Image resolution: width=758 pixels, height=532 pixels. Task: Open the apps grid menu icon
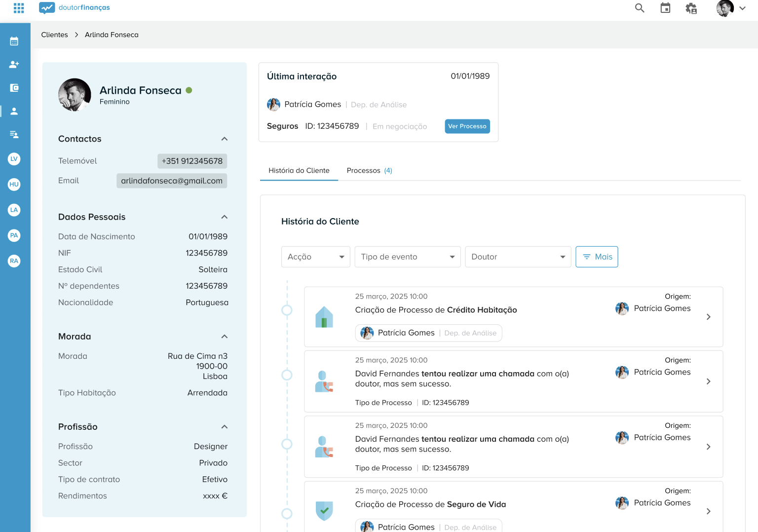[x=19, y=8]
